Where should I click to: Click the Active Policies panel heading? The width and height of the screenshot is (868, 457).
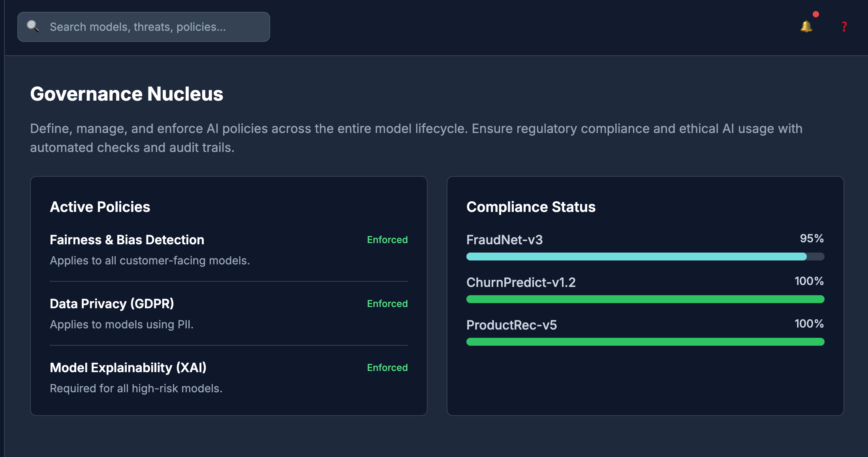tap(100, 206)
